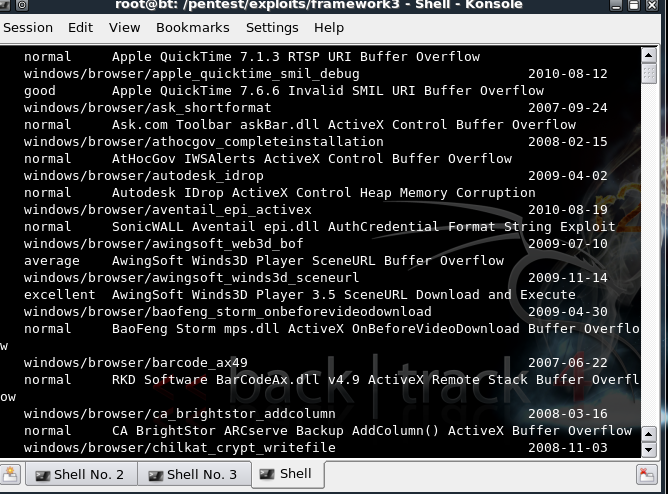The image size is (668, 494).
Task: Click the date 2007-09-24
Action: [568, 108]
